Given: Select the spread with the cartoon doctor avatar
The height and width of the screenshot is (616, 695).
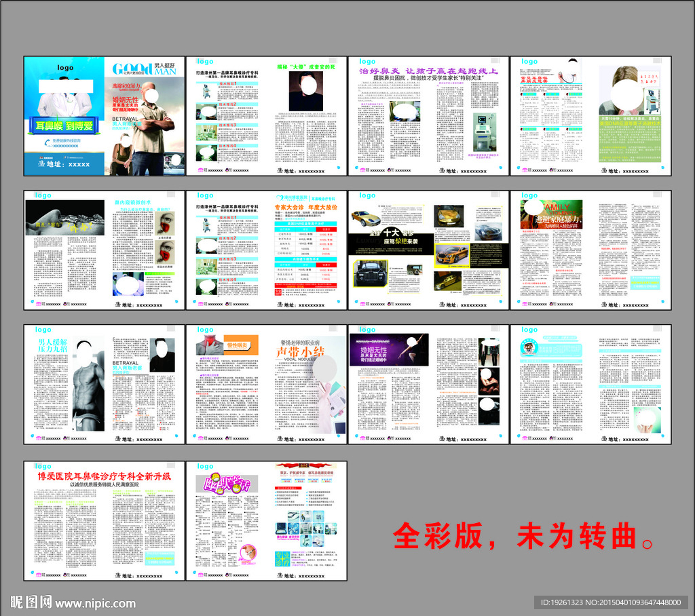Looking at the screenshot, I should click(590, 384).
